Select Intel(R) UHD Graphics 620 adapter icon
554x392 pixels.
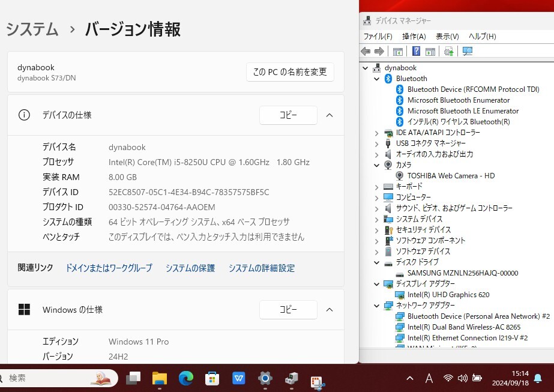tap(400, 295)
